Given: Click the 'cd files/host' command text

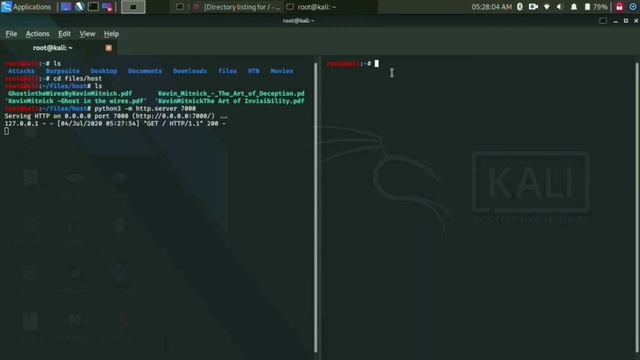Looking at the screenshot, I should [78, 78].
